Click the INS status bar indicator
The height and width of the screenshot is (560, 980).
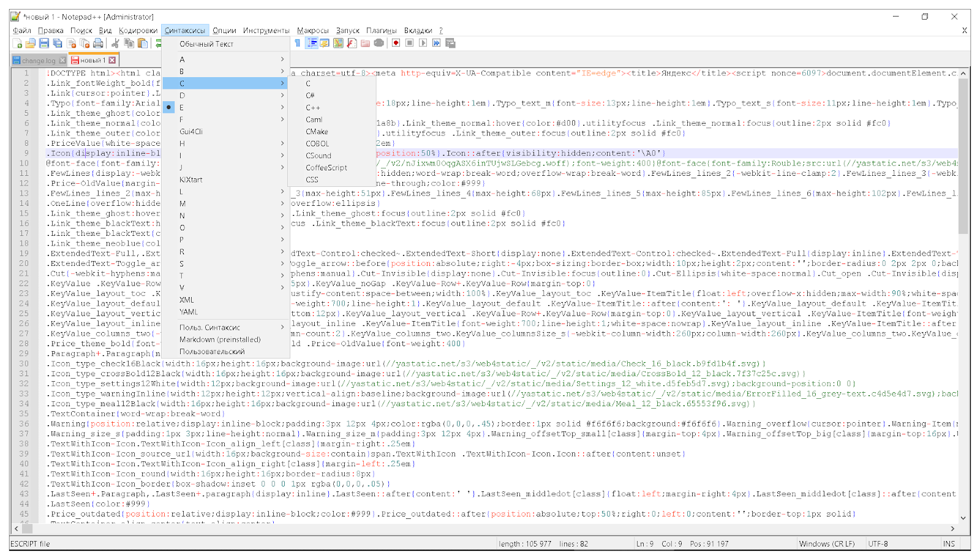949,543
